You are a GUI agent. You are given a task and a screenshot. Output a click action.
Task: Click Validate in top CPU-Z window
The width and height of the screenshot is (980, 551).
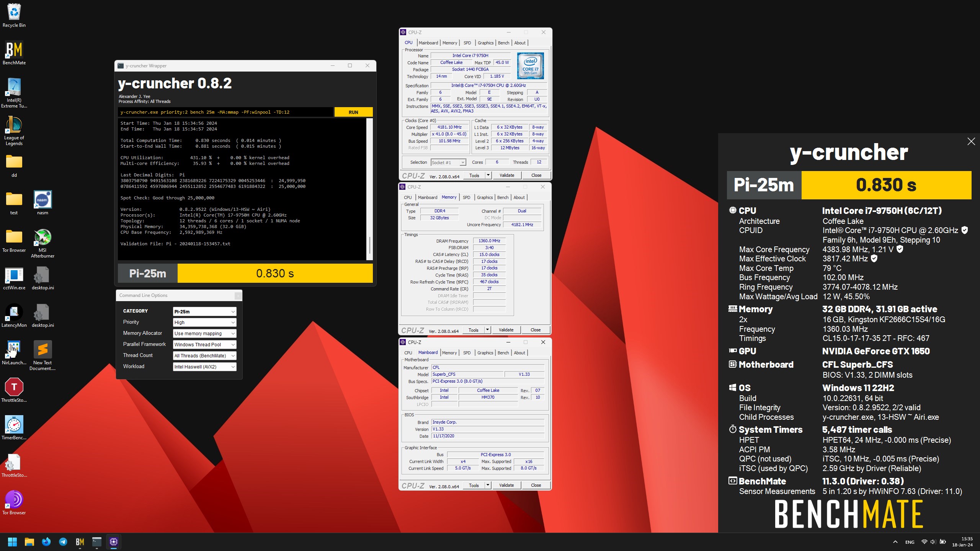coord(507,175)
